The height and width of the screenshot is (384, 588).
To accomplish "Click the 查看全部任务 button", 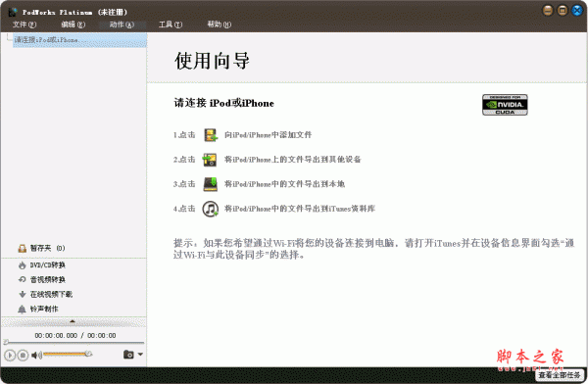I will click(x=560, y=374).
